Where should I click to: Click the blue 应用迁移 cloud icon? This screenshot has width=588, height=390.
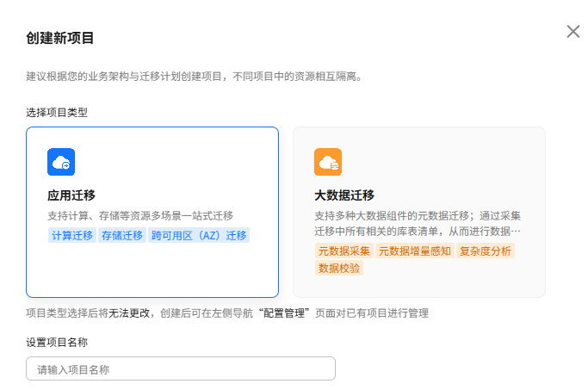pyautogui.click(x=61, y=162)
